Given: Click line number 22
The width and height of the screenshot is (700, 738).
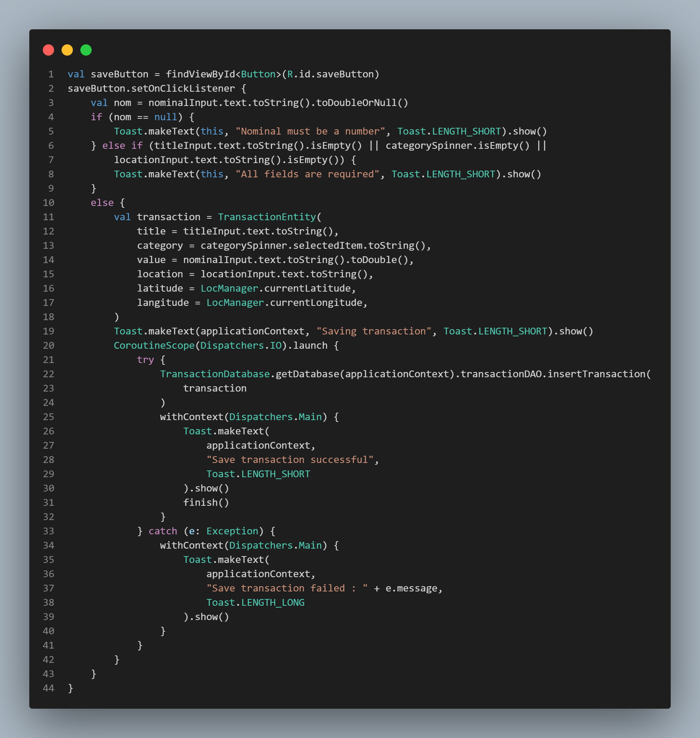Looking at the screenshot, I should [48, 374].
